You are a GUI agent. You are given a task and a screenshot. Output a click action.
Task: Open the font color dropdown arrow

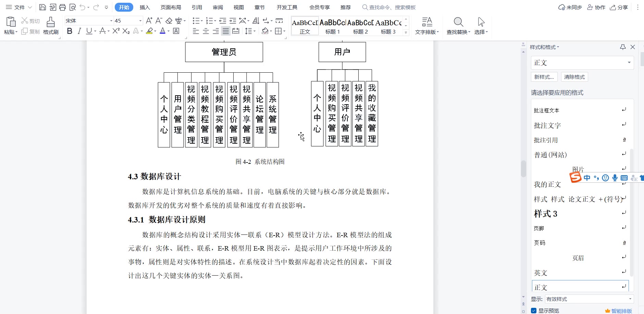(169, 31)
